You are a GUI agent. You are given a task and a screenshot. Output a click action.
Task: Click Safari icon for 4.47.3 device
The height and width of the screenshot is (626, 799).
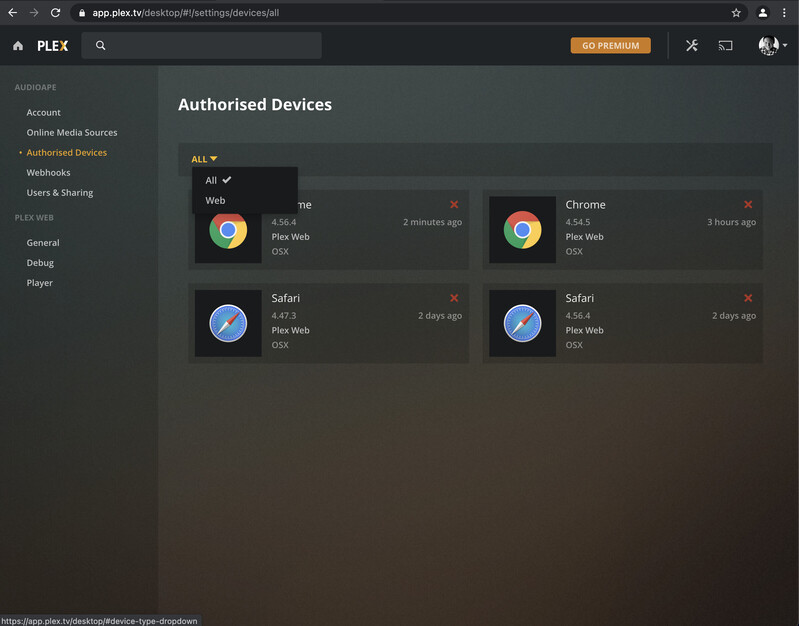point(228,323)
